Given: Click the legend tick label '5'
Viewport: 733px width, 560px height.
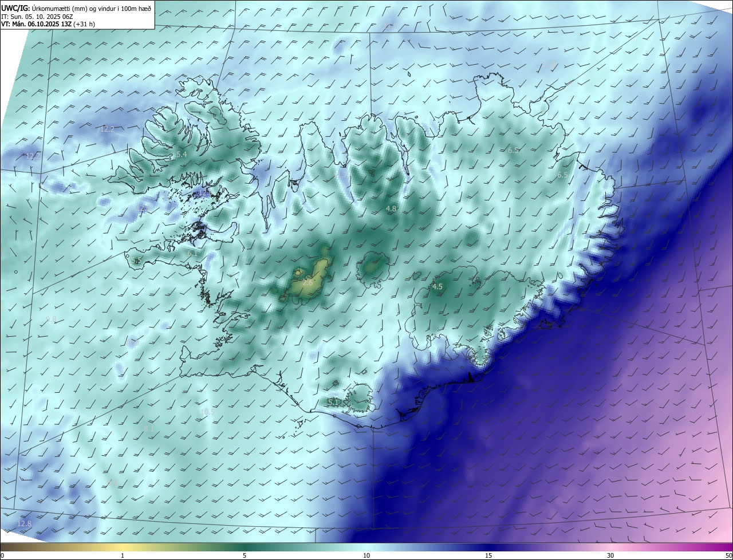Looking at the screenshot, I should coord(245,555).
